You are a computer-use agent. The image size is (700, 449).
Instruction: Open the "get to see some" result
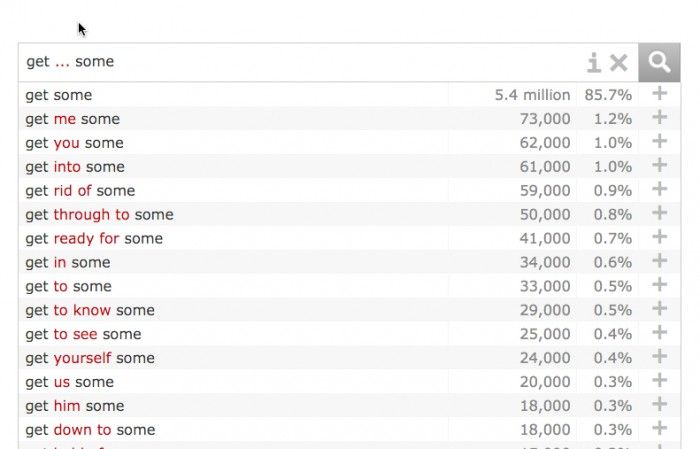[x=83, y=334]
